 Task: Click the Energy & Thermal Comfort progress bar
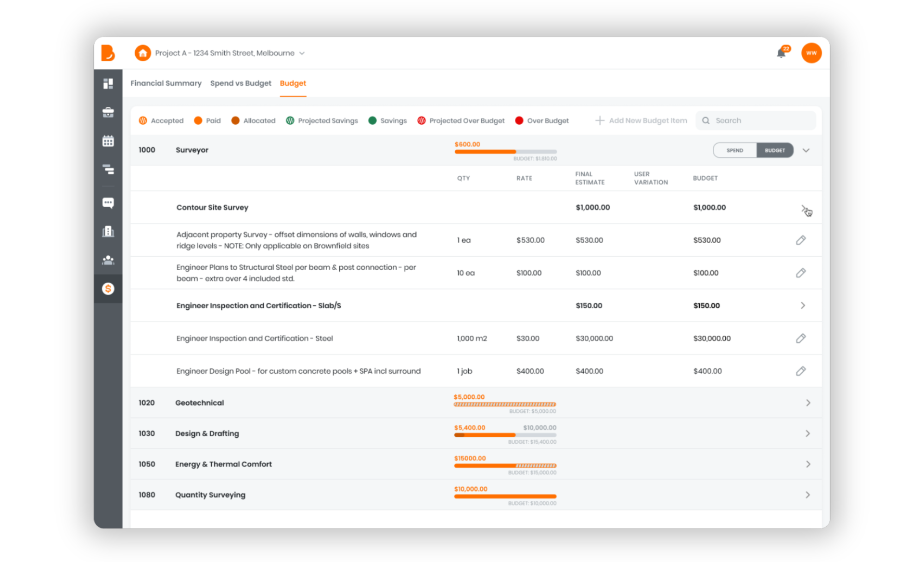(505, 466)
